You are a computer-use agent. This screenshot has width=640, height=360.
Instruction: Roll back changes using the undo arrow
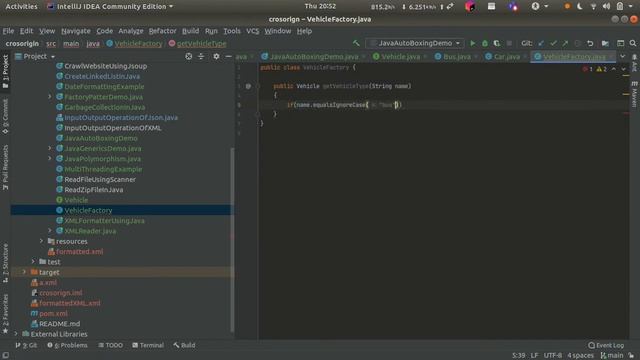tap(590, 43)
